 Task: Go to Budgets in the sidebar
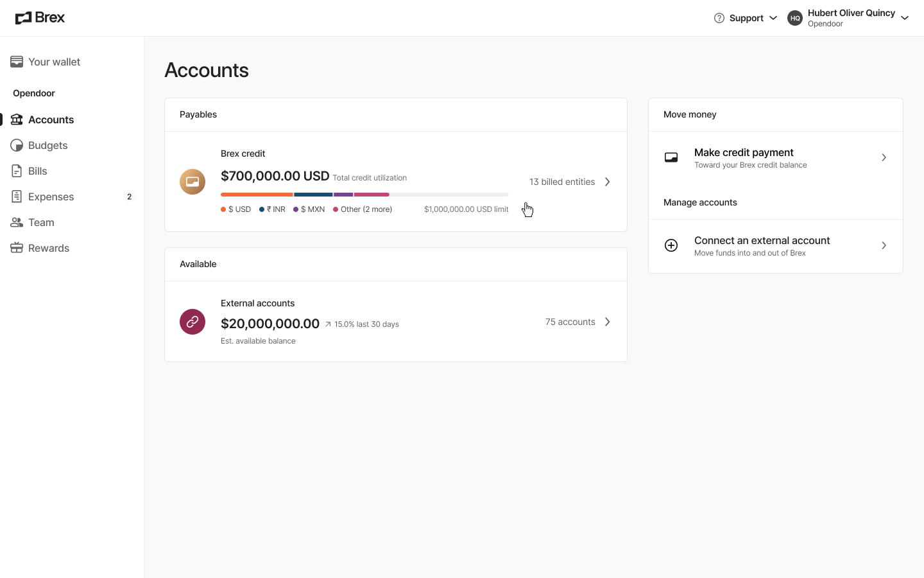point(47,145)
